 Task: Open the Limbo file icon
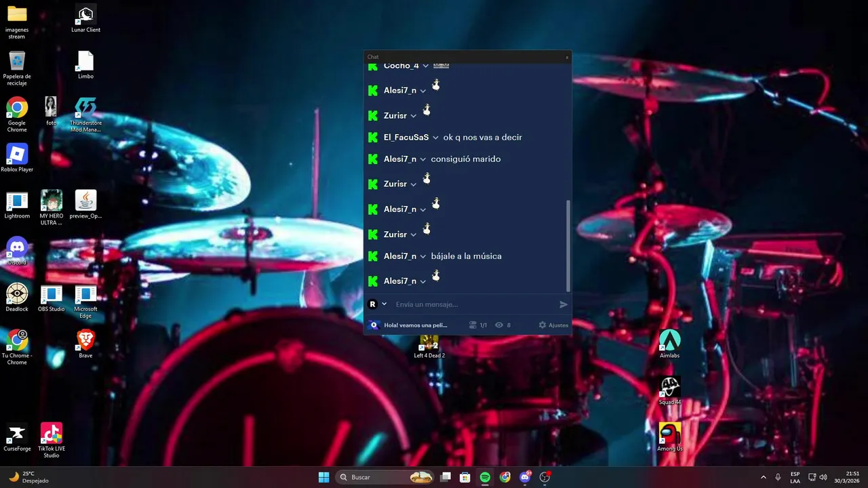pyautogui.click(x=85, y=65)
